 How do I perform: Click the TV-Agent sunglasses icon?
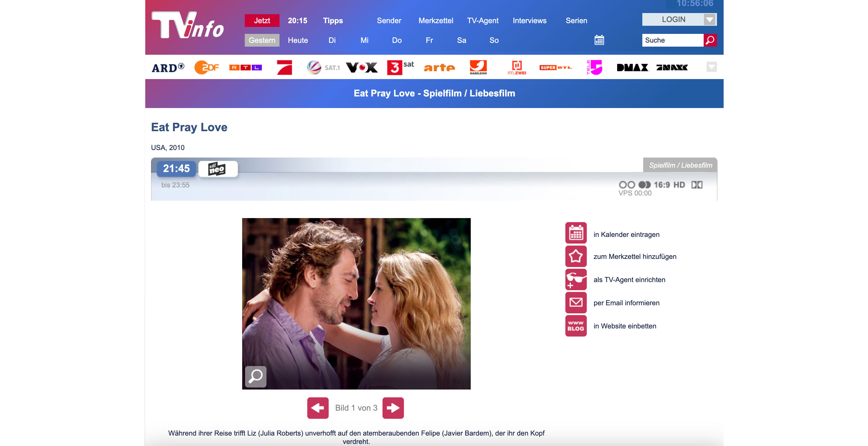pyautogui.click(x=576, y=279)
